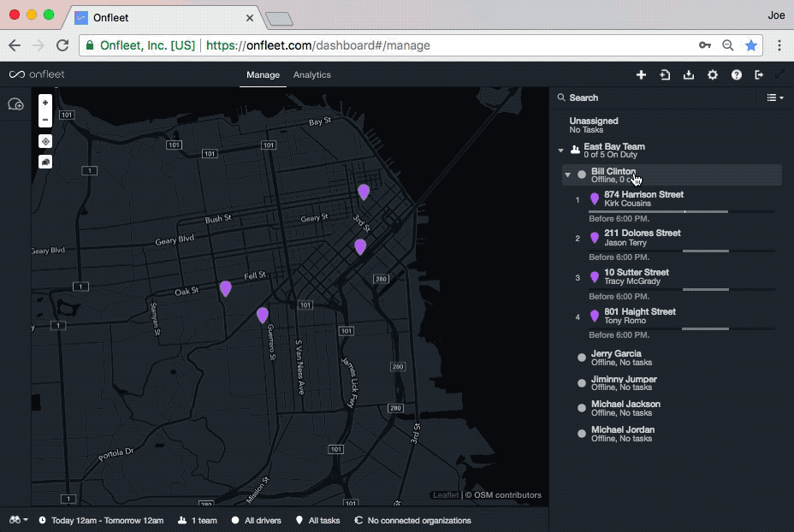Open settings via the gear icon
This screenshot has height=532, width=794.
coord(713,75)
